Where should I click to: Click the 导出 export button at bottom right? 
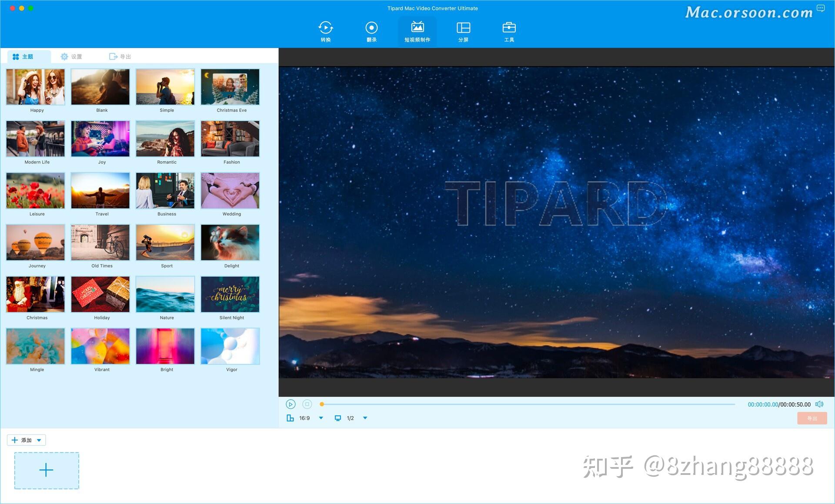[x=812, y=418]
